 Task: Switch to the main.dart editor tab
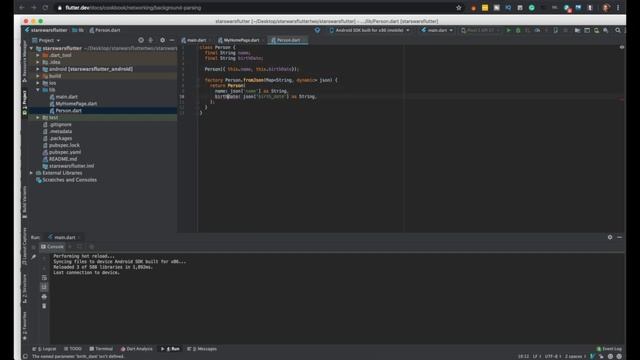pos(194,40)
